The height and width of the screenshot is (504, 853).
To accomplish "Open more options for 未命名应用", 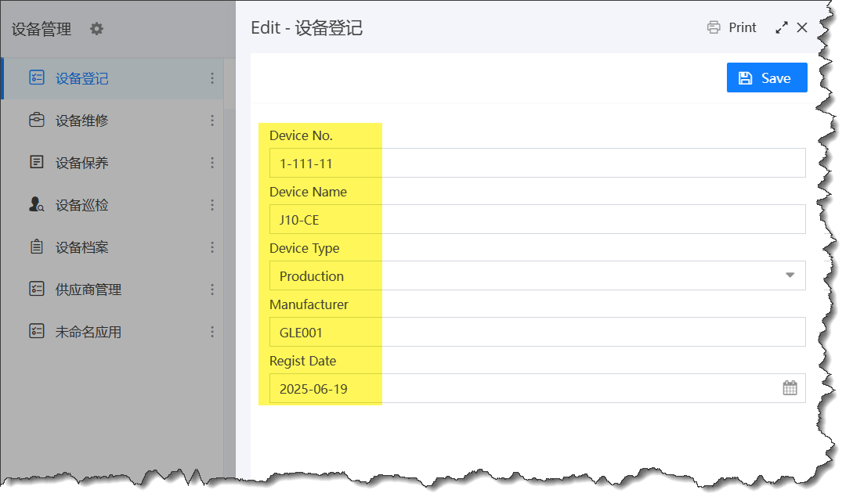I will (x=212, y=332).
